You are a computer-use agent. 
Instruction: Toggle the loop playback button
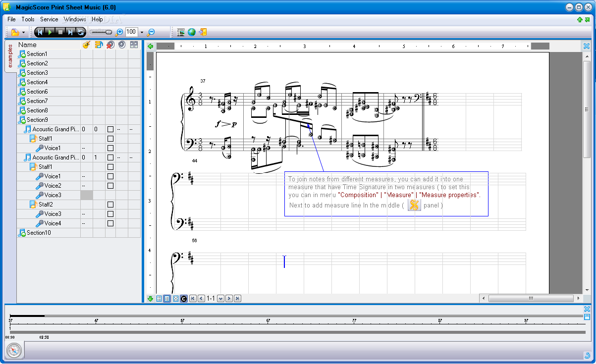[80, 32]
